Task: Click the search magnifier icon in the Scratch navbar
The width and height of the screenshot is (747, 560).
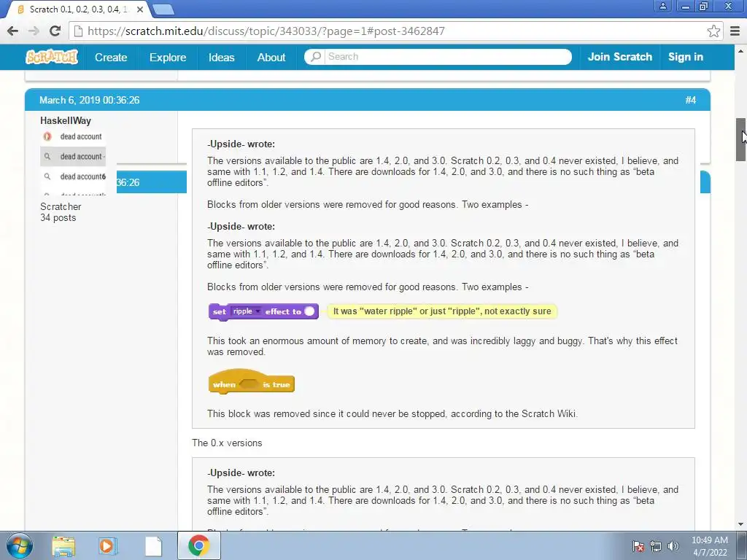Action: [315, 57]
